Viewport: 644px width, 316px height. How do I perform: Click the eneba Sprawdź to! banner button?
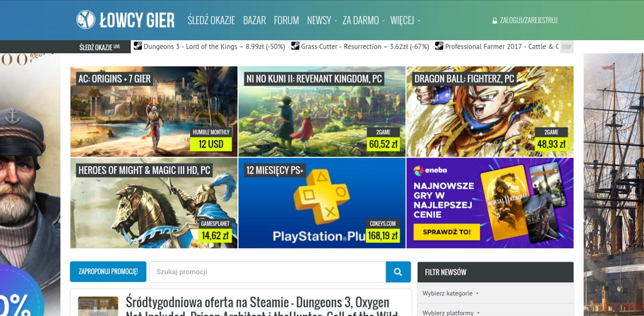point(447,232)
